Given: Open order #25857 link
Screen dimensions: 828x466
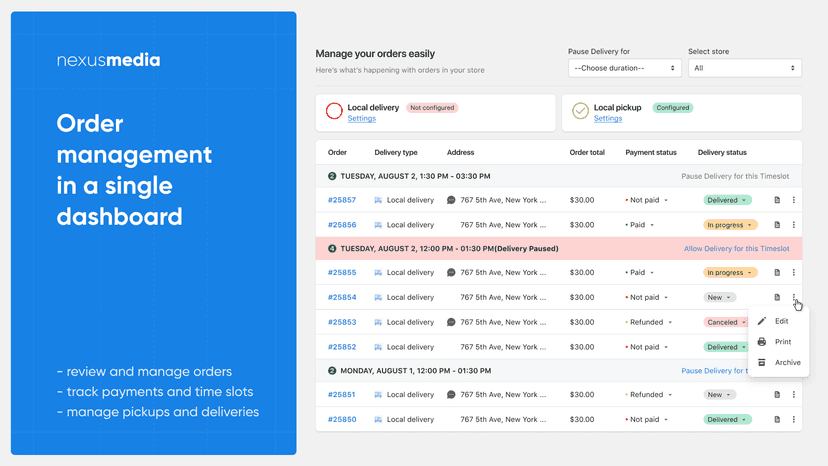Looking at the screenshot, I should [342, 200].
